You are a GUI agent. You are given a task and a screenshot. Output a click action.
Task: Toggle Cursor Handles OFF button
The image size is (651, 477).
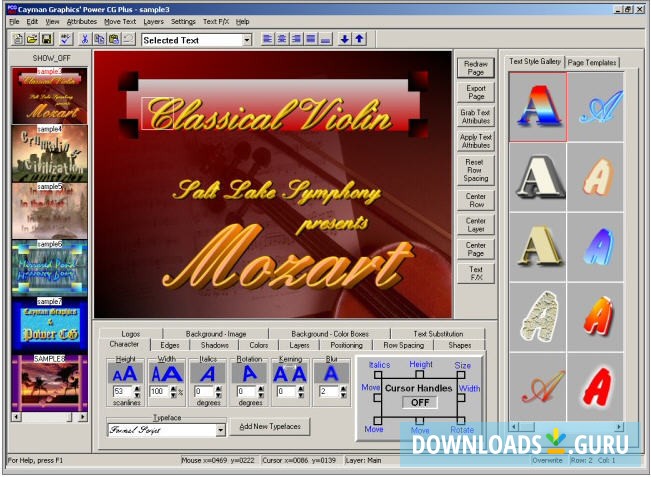(420, 402)
